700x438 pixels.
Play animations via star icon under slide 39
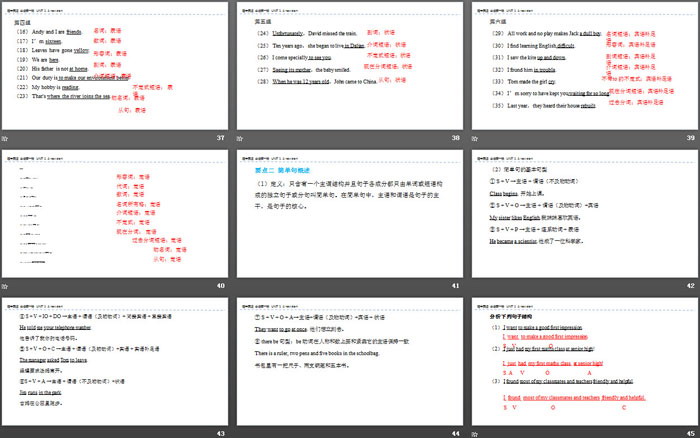click(475, 138)
